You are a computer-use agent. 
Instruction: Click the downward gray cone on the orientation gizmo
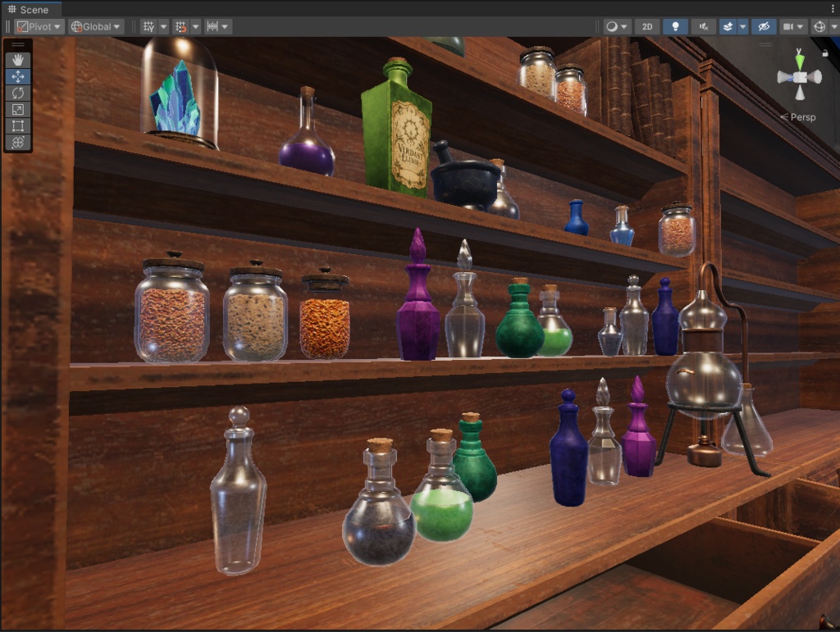pos(800,93)
